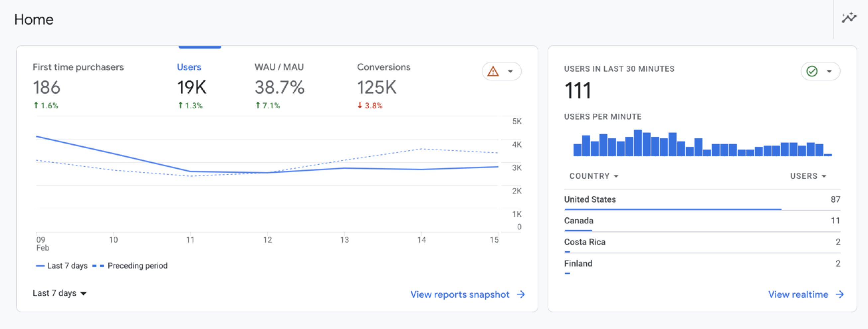Click the arrow next to View reports snapshot

point(521,294)
